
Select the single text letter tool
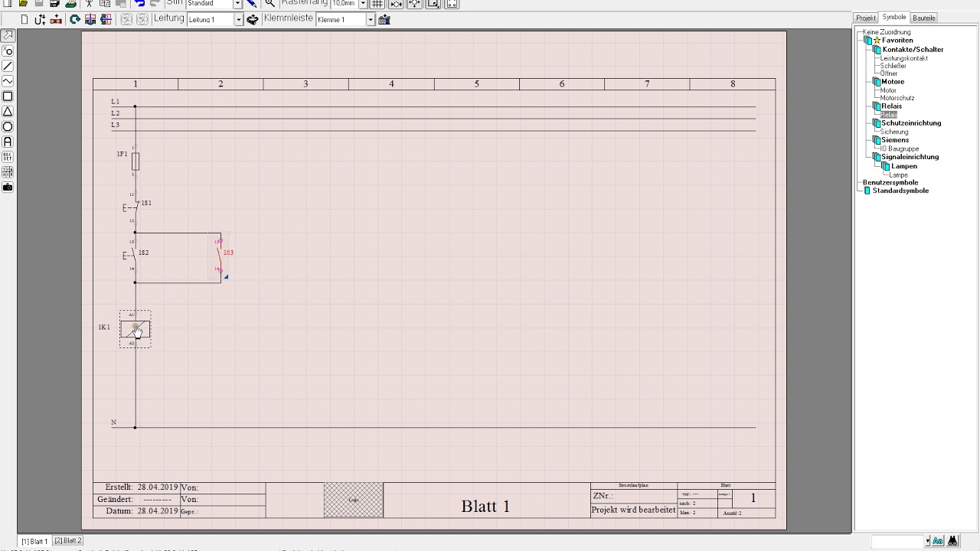pyautogui.click(x=8, y=142)
